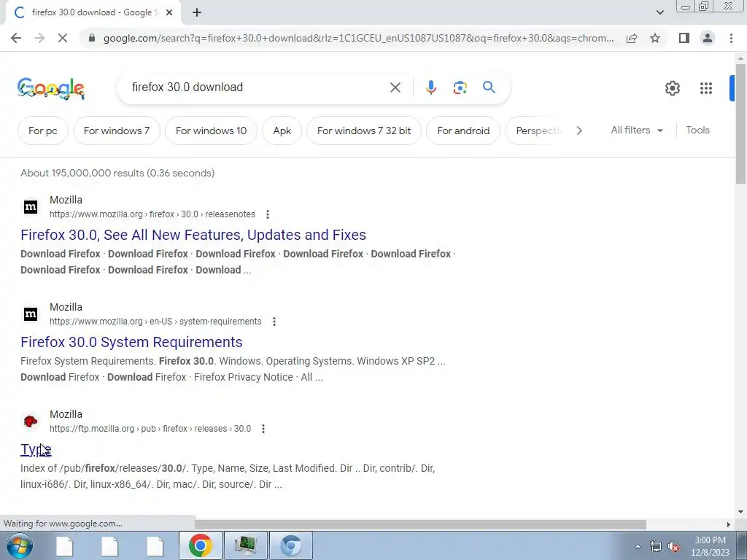Share this page via the share icon

[x=632, y=38]
